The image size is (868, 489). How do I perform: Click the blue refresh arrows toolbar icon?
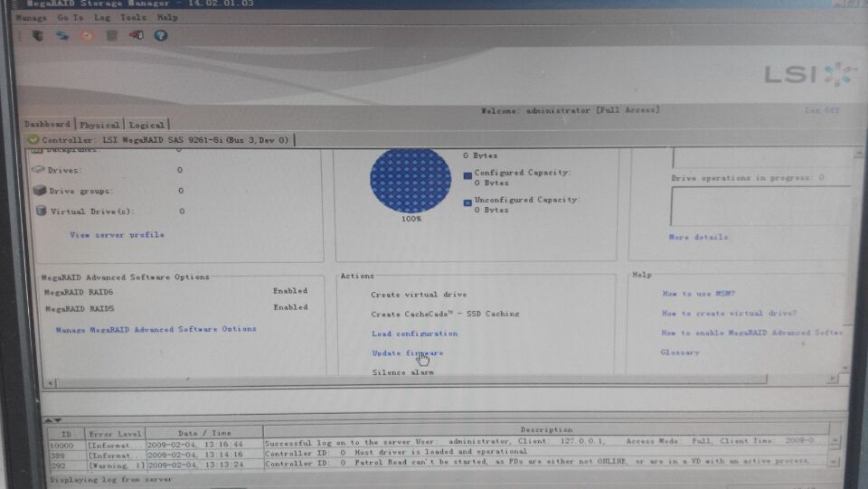tap(62, 36)
